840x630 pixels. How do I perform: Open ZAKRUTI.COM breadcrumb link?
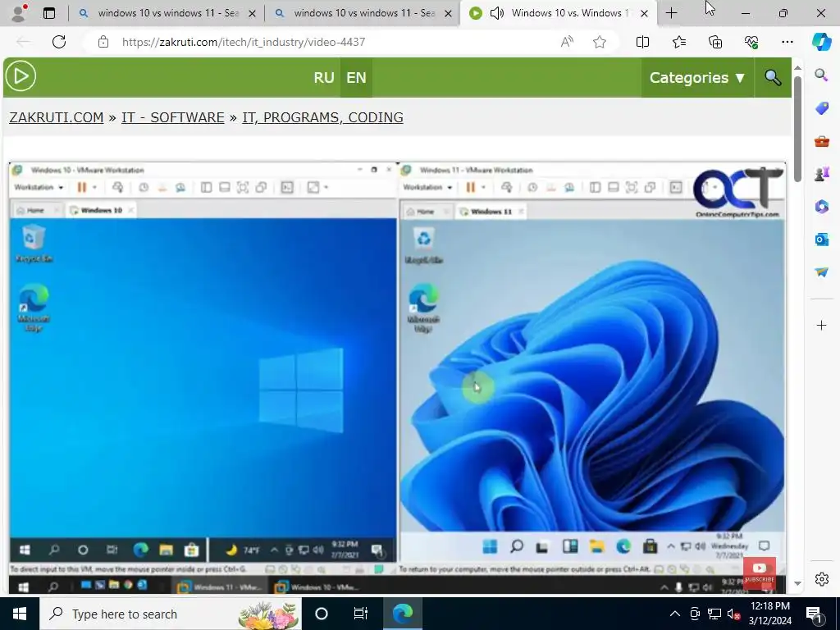[57, 117]
